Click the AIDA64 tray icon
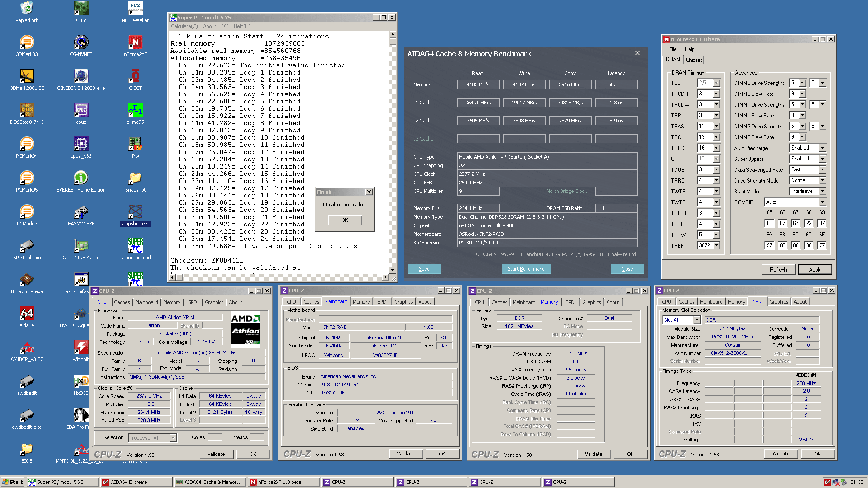Viewport: 868px width, 488px height. pyautogui.click(x=827, y=482)
